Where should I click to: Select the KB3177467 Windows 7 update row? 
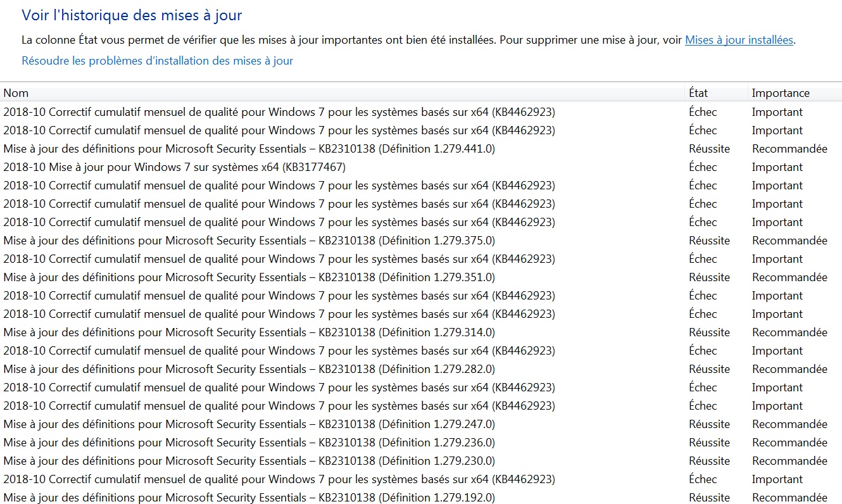pos(421,167)
